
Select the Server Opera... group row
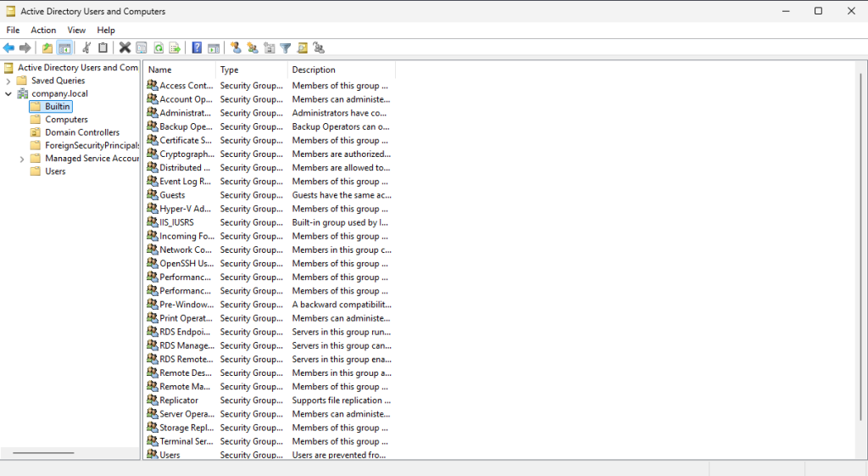tap(269, 414)
